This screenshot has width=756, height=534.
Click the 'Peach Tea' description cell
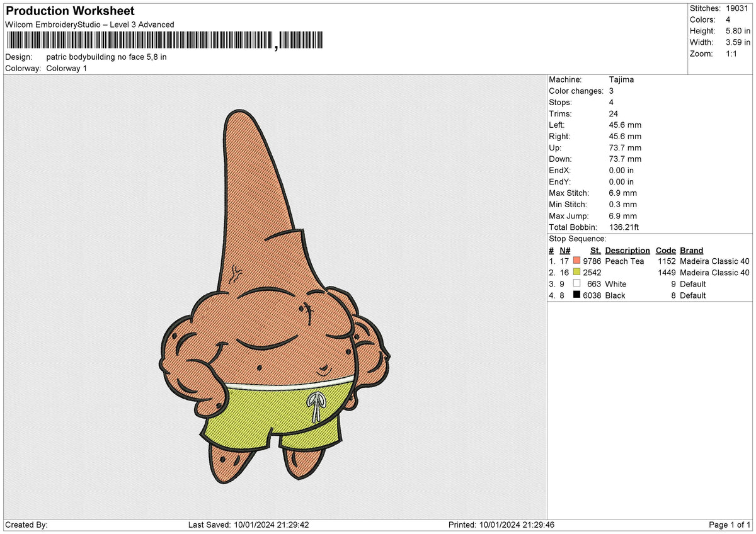[x=624, y=261]
